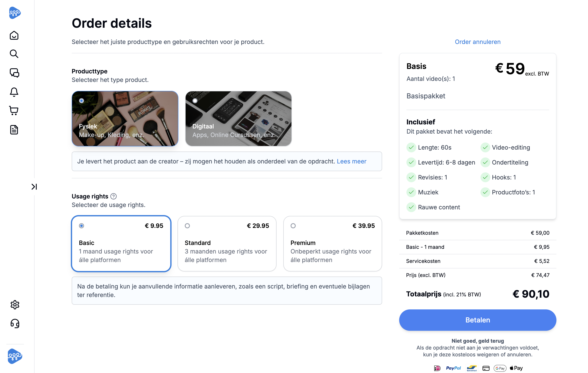Click the Producttype section heading

[89, 71]
